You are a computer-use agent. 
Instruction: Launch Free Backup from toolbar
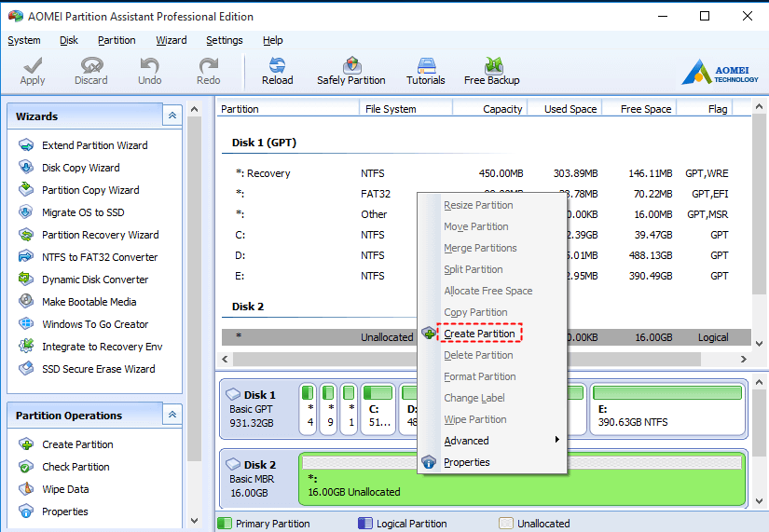(492, 71)
